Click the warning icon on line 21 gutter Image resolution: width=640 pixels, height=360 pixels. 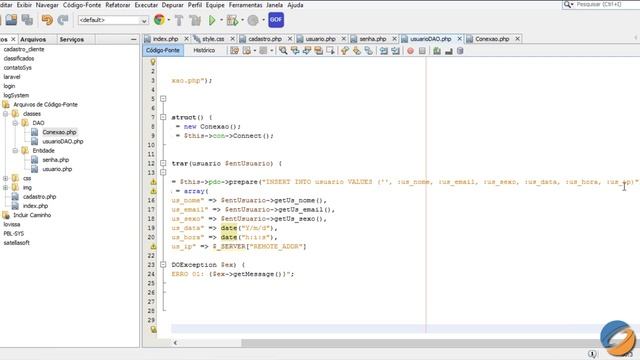pyautogui.click(x=153, y=247)
